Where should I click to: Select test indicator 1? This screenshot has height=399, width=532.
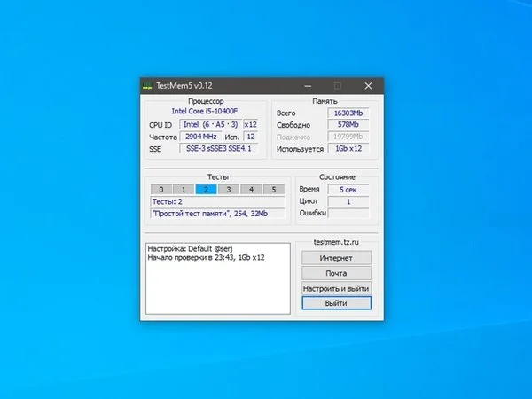[x=184, y=190]
